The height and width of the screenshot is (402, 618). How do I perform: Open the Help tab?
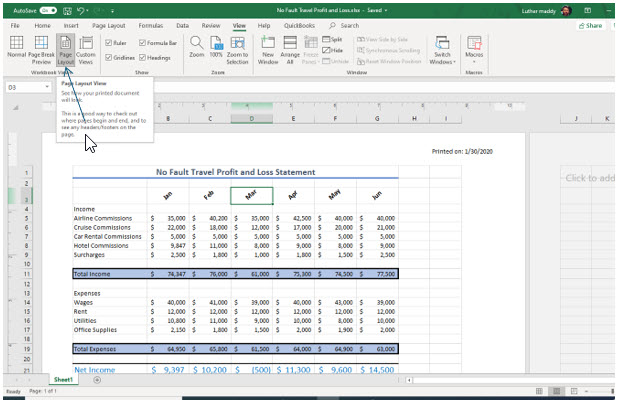pos(264,26)
